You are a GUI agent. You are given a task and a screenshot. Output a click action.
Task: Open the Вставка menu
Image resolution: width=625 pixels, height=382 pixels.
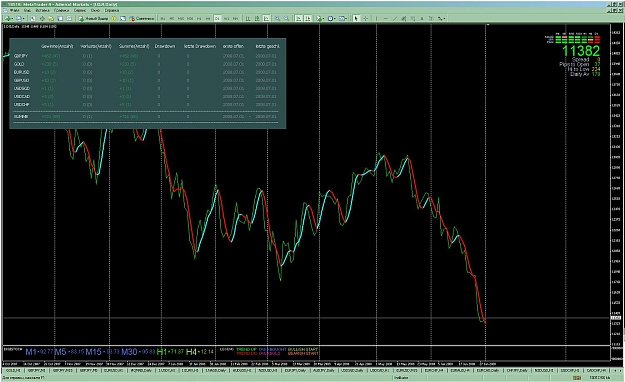43,10
